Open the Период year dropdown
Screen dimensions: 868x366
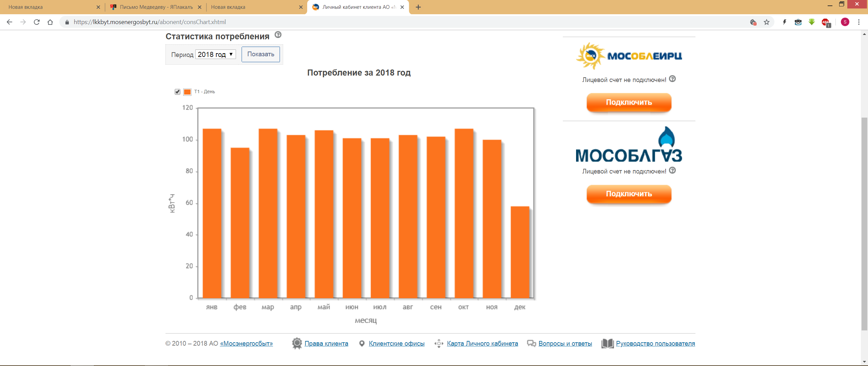[x=216, y=54]
